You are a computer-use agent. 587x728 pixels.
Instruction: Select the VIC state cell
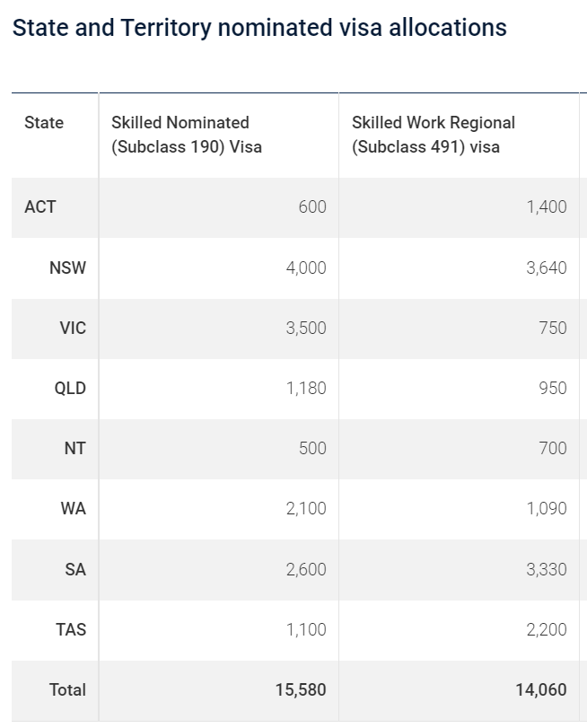tap(73, 328)
